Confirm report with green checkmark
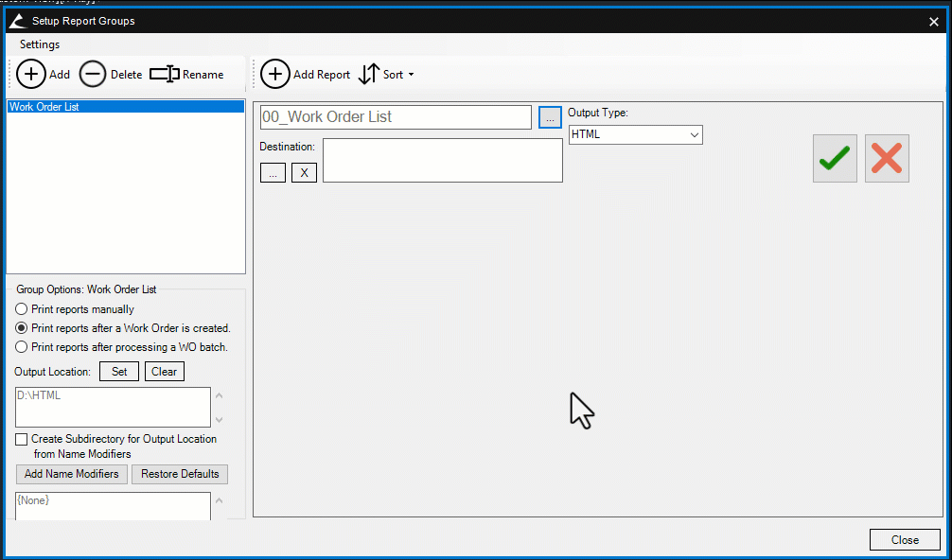952x560 pixels. pyautogui.click(x=835, y=159)
